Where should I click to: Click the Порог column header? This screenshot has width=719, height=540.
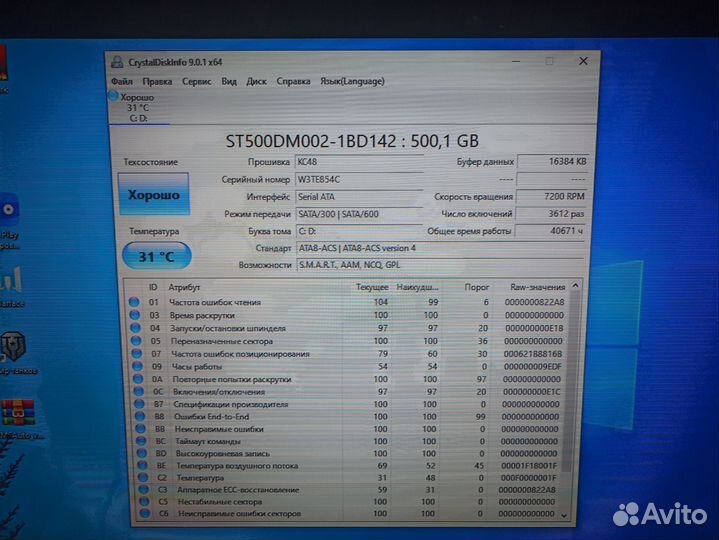pos(476,287)
